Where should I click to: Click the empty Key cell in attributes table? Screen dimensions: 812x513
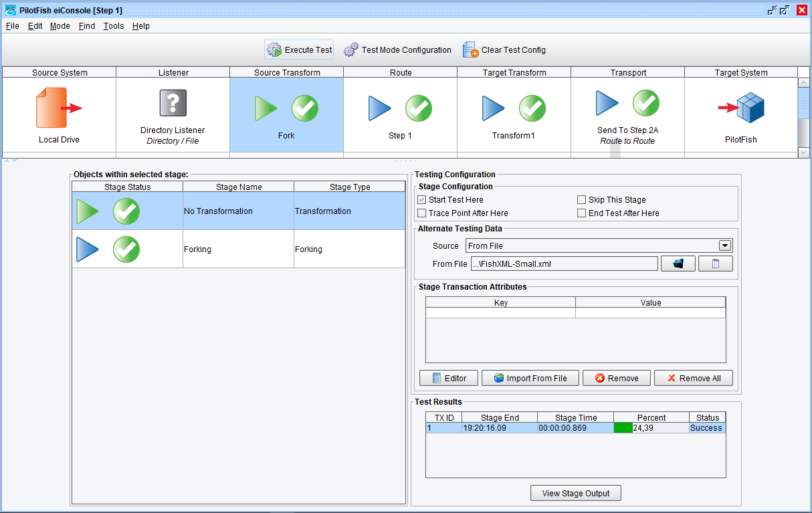(x=501, y=313)
